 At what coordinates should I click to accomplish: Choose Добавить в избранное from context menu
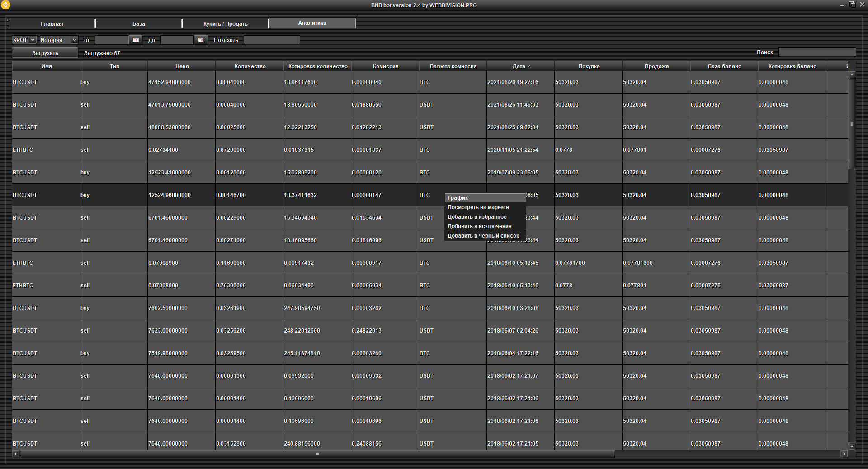[x=476, y=217]
